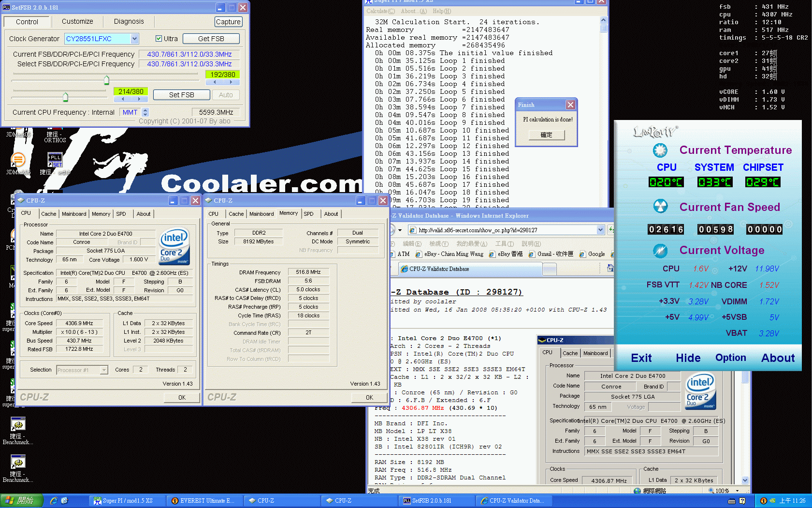Click the Intel Core 2 logo in the validator page

click(x=700, y=391)
